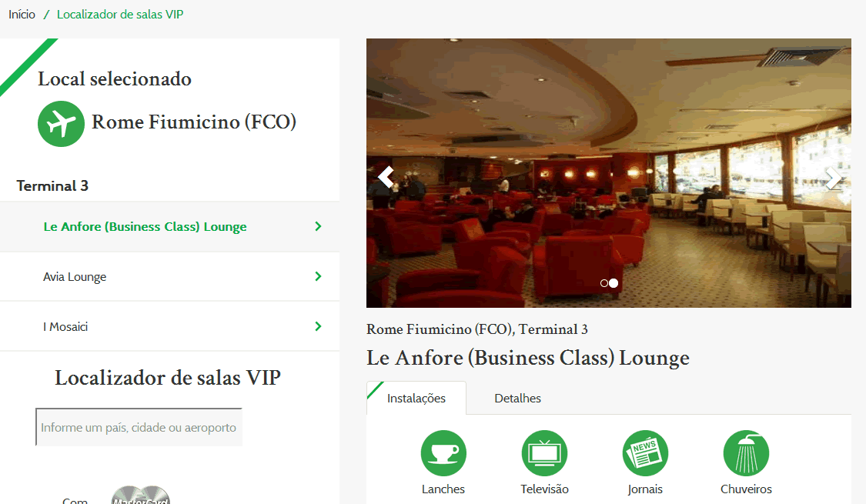Focus the country, city or airport search field

click(139, 427)
